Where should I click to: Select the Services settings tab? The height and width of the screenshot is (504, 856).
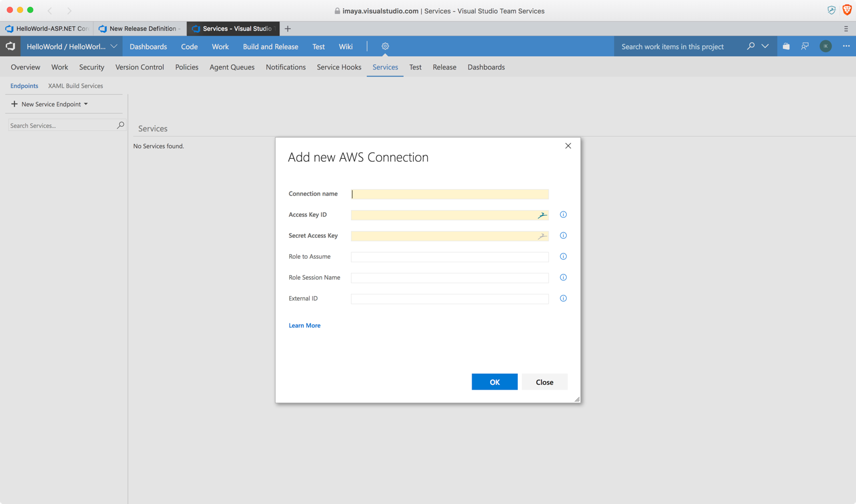pos(385,67)
